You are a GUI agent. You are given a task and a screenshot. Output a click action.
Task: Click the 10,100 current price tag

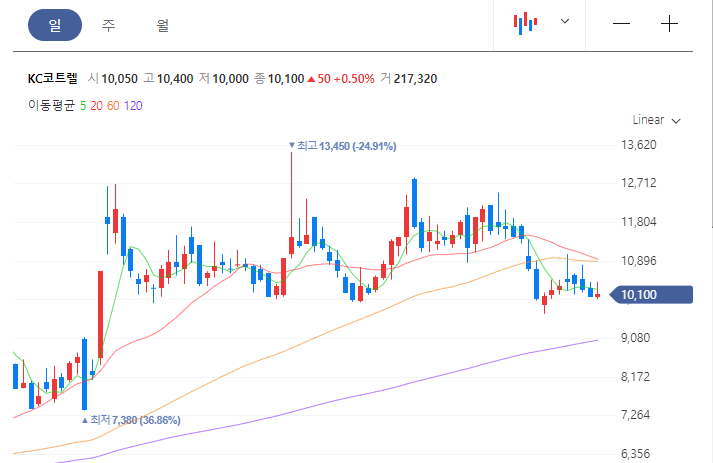(x=651, y=295)
